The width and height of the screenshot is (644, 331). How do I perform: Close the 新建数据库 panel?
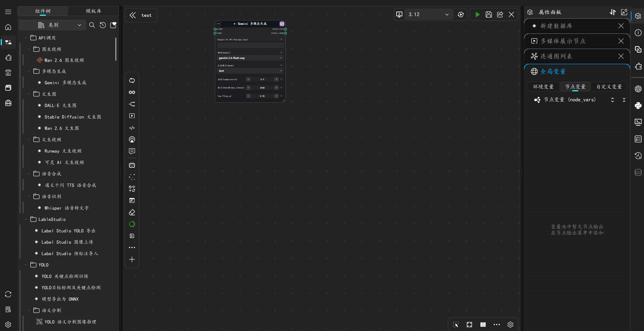pyautogui.click(x=621, y=26)
